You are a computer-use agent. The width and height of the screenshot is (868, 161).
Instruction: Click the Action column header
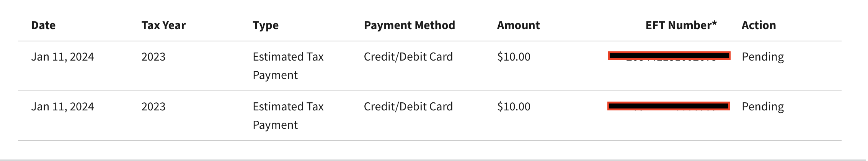[759, 25]
